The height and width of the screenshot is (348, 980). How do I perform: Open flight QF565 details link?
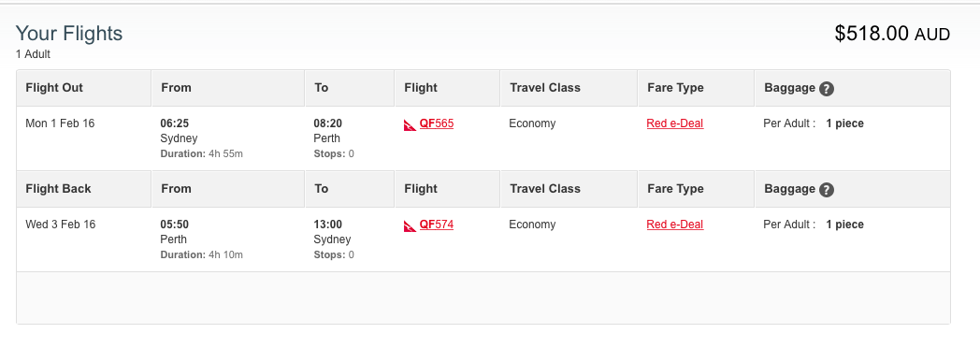click(437, 123)
